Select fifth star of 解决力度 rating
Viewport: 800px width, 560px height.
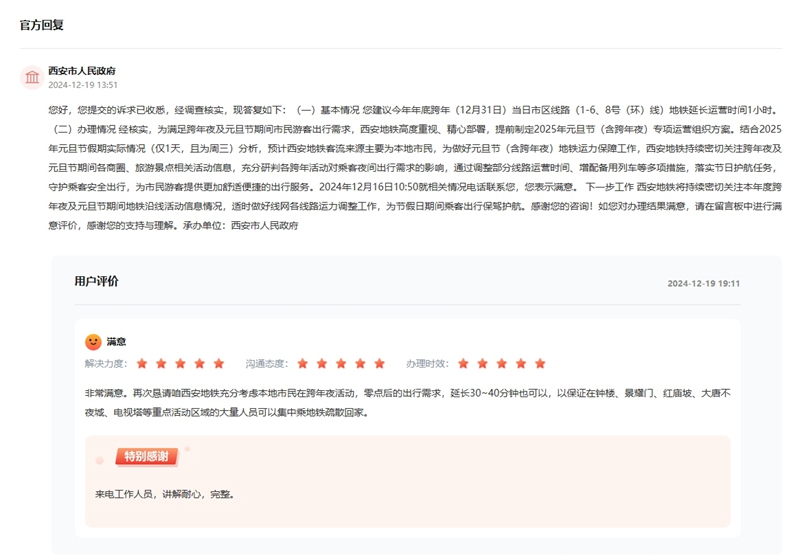218,364
